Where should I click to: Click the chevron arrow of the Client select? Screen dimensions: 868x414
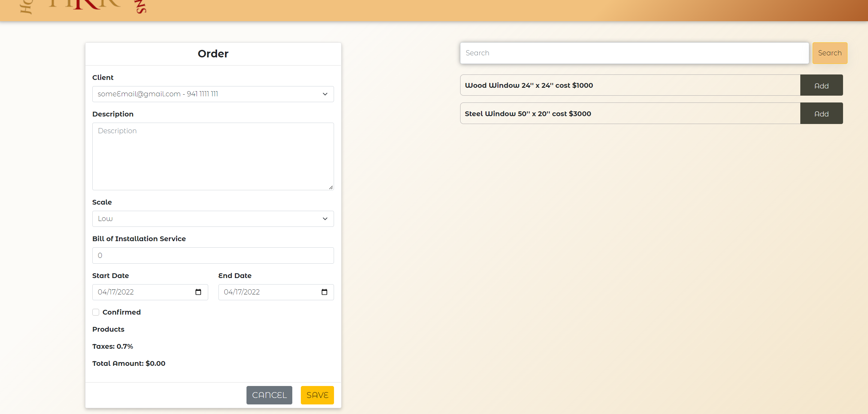coord(325,94)
